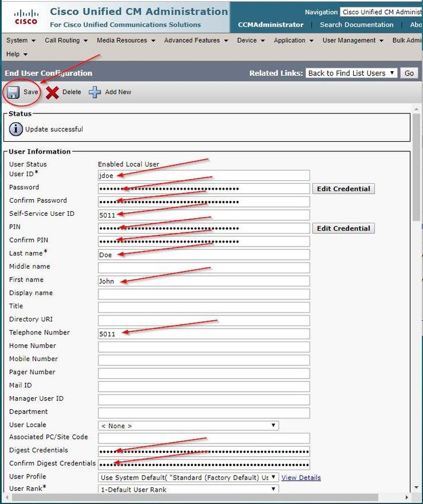Click the horizontal scrollbar right arrow
Screen dimensions: 423x504
click(x=407, y=497)
